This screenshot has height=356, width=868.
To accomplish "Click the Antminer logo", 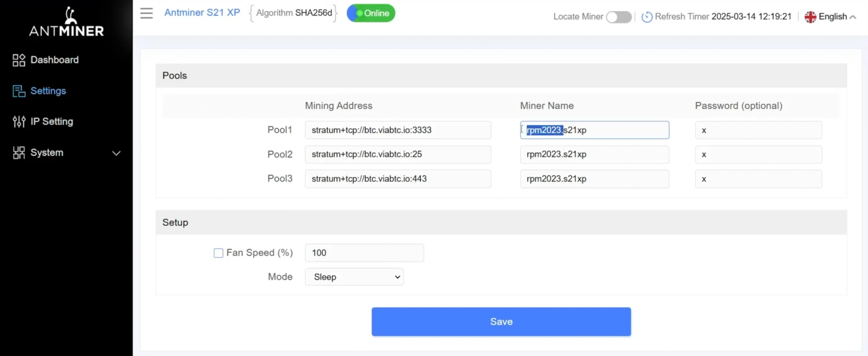I will point(66,21).
